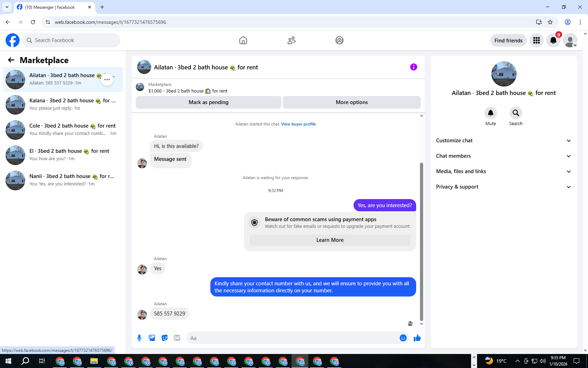Viewport: 588px width, 368px height.
Task: Attach a photo or file icon
Action: (x=152, y=338)
